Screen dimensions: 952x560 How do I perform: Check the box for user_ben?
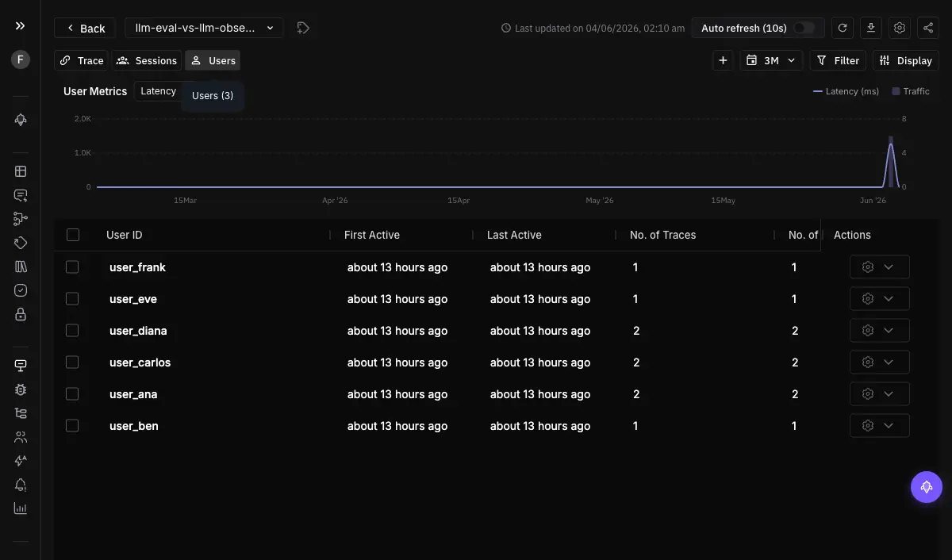72,426
